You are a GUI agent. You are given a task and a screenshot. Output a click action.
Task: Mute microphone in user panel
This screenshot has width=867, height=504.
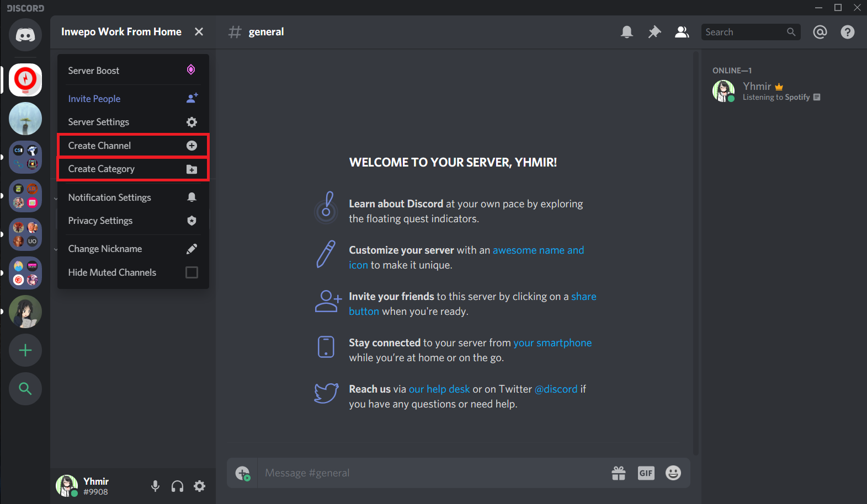tap(156, 486)
